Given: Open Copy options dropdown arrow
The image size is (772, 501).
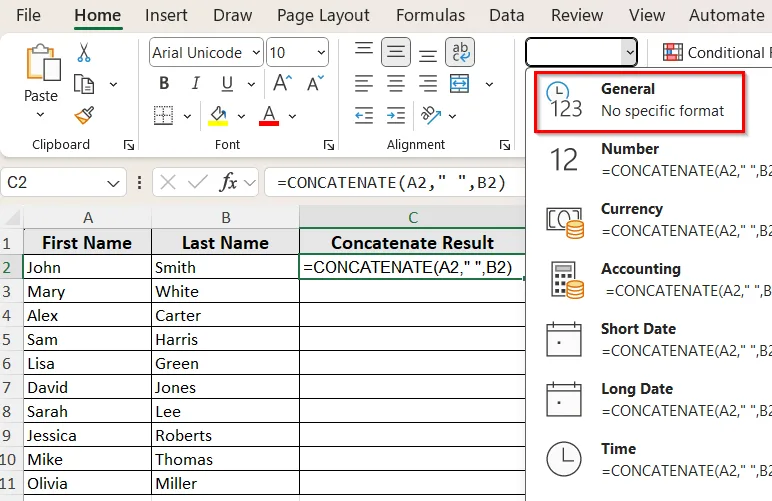Looking at the screenshot, I should 113,85.
